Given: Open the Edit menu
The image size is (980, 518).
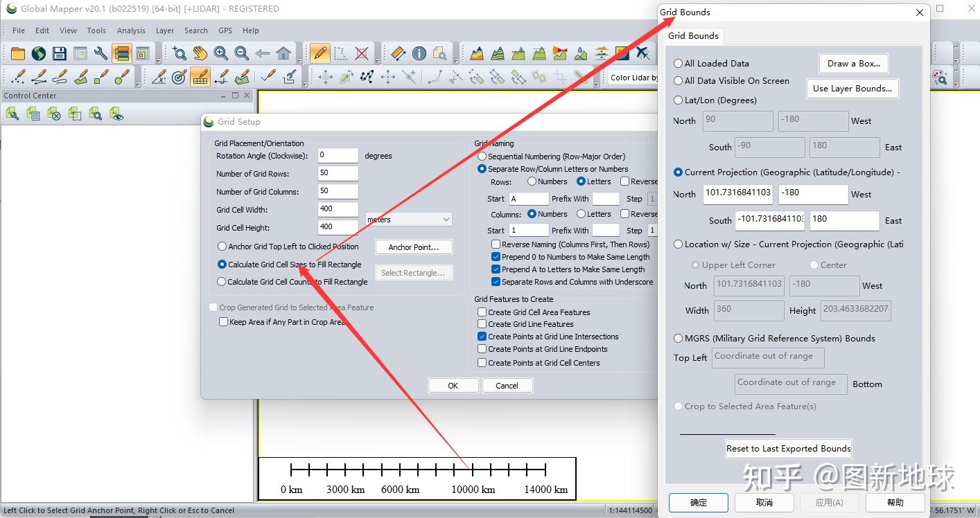Looking at the screenshot, I should coord(42,30).
